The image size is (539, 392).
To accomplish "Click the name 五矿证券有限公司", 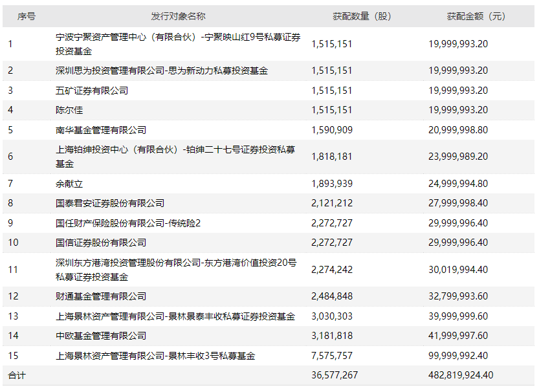I will (x=92, y=91).
